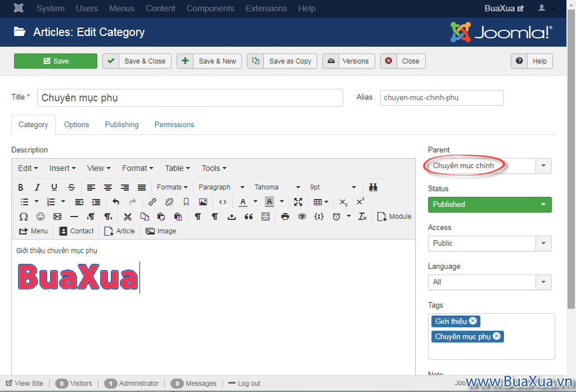Switch to the Options tab
This screenshot has width=576, height=392.
(x=76, y=124)
